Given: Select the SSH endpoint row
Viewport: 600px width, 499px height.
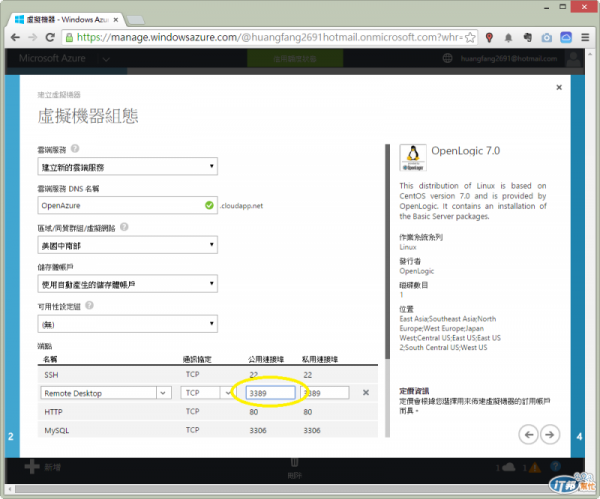Looking at the screenshot, I should click(x=208, y=375).
